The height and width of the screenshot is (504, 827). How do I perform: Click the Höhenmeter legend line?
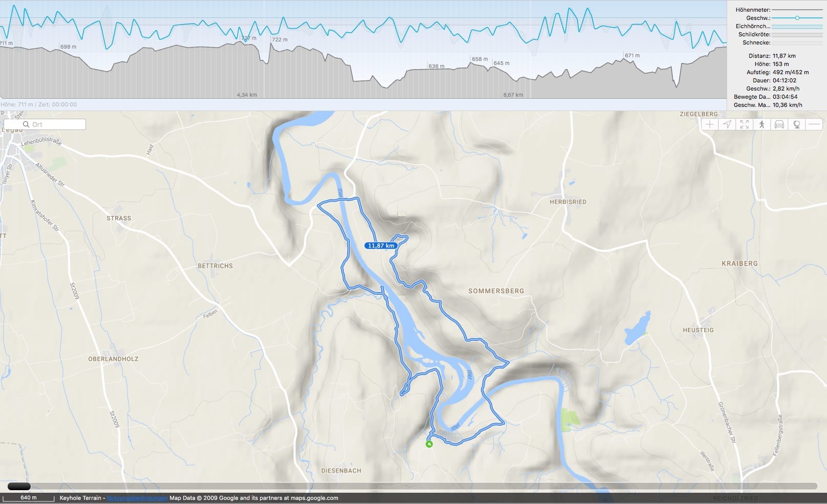pyautogui.click(x=797, y=10)
